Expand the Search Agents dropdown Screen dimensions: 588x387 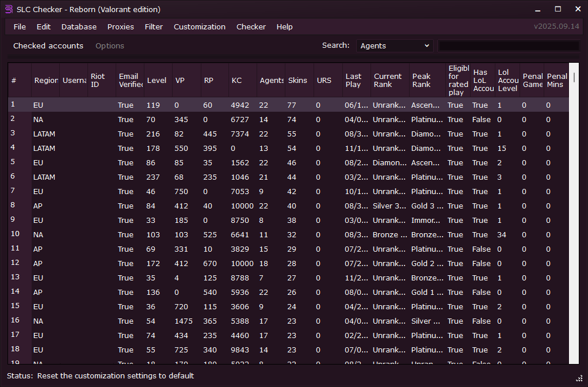[395, 46]
